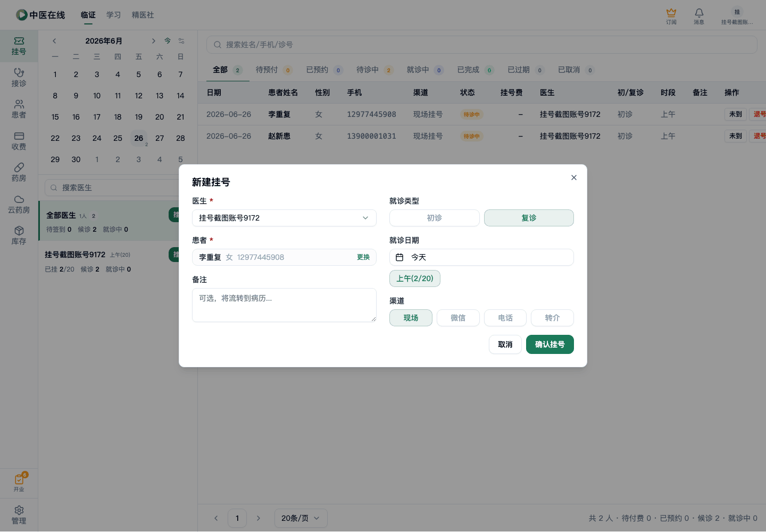Screen dimensions: 766x532
Task: Open the 云药房 cloud pharmacy sidebar icon
Action: [19, 204]
